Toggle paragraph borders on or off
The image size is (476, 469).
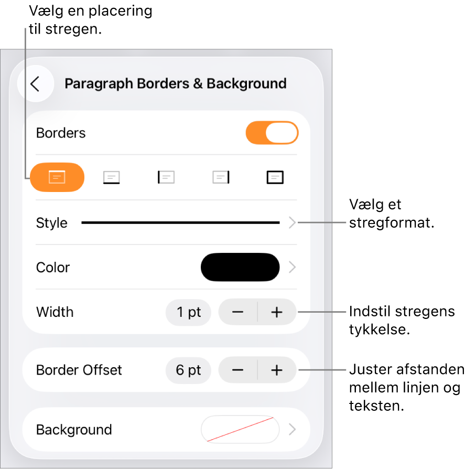pos(272,133)
